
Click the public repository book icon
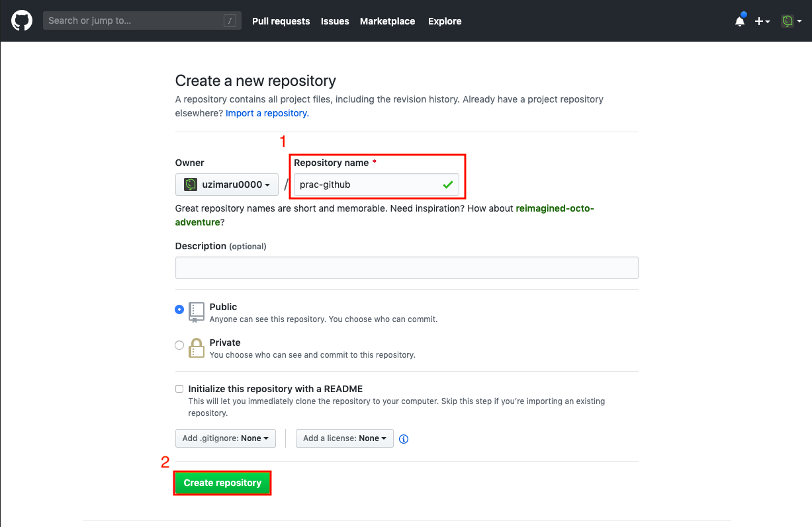coord(197,312)
